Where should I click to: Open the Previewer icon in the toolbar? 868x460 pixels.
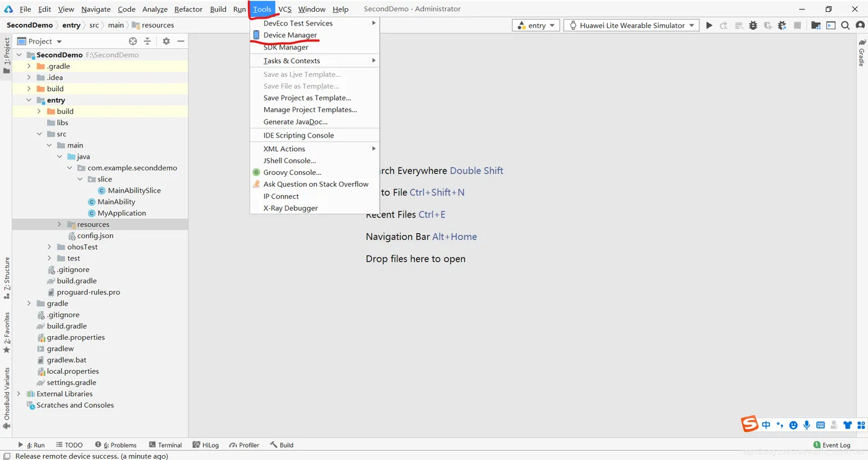click(831, 25)
